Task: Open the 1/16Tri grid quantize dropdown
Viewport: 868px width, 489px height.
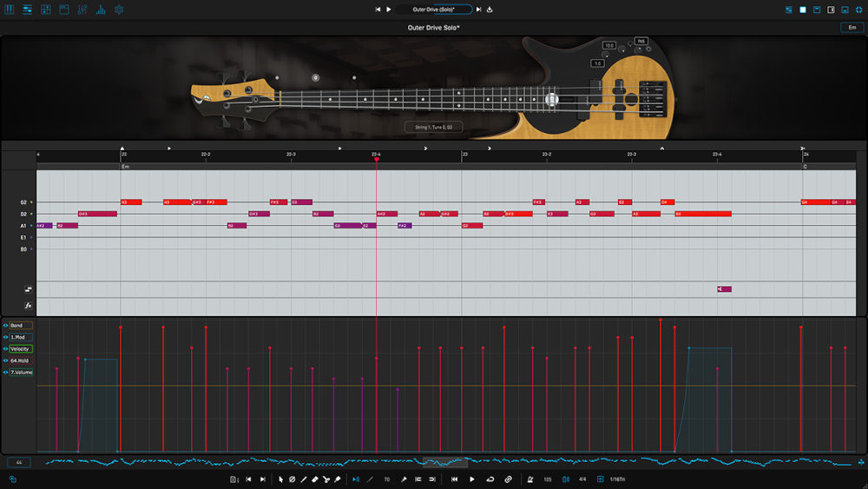Action: 617,479
